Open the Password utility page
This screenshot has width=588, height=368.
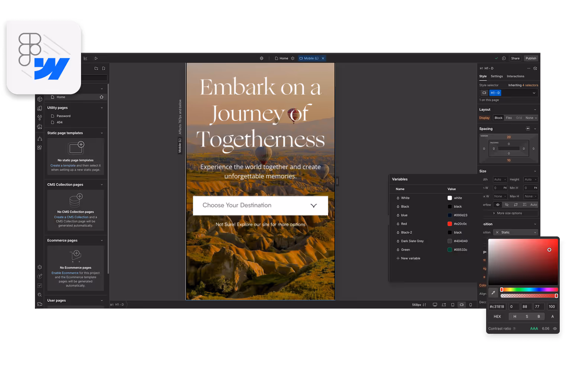[64, 116]
